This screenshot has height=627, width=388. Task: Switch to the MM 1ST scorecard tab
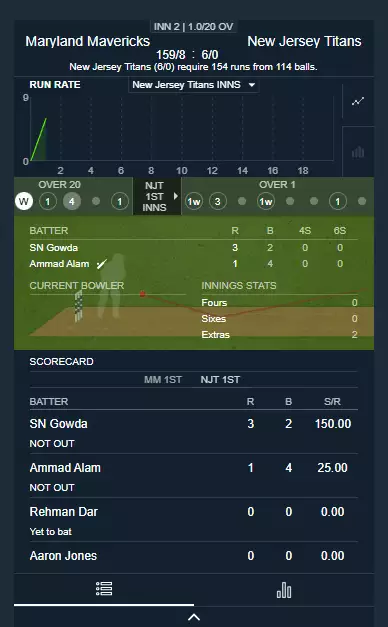click(x=163, y=379)
